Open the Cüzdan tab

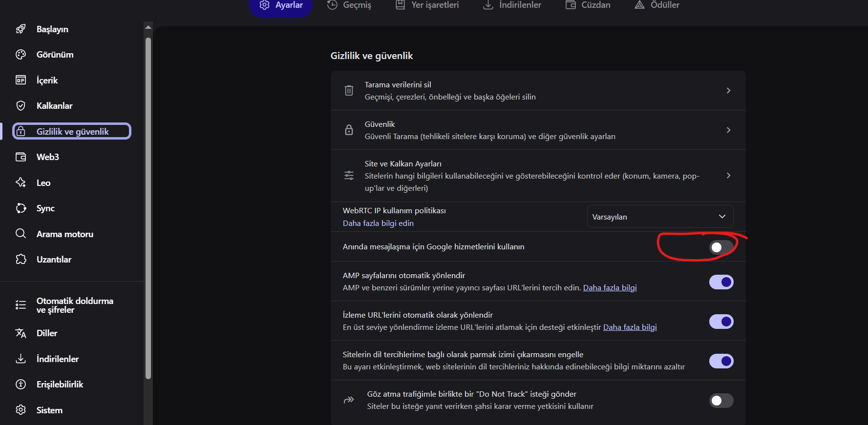click(x=588, y=6)
